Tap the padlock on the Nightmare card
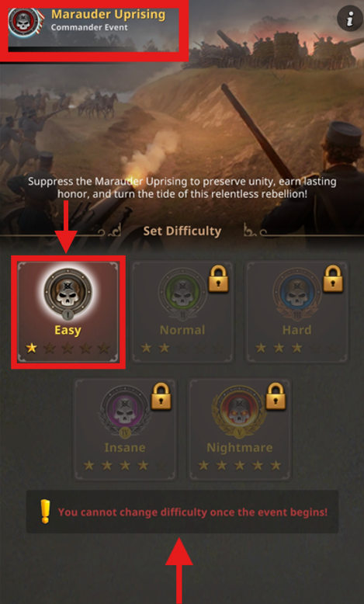Image resolution: width=364 pixels, height=604 pixels. pos(276,397)
